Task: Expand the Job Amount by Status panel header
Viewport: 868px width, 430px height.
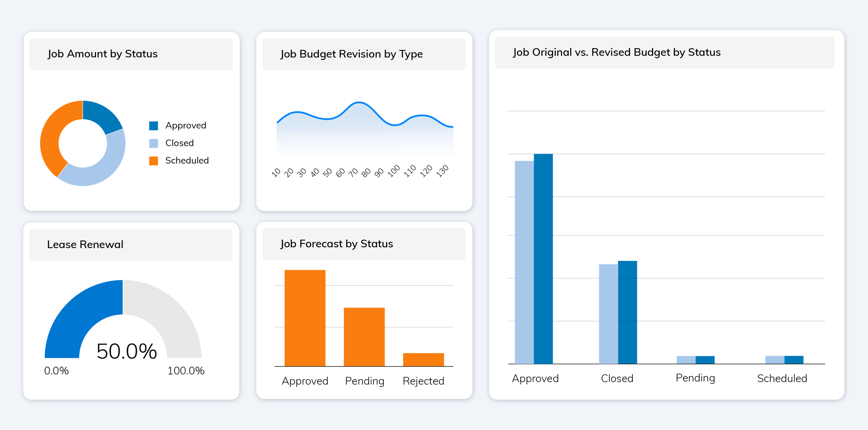Action: pos(102,54)
